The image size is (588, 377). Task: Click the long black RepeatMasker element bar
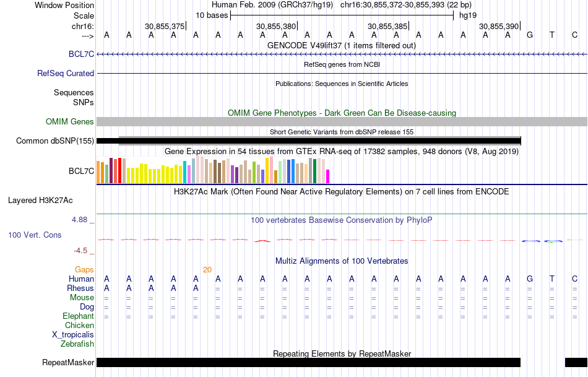click(x=309, y=362)
